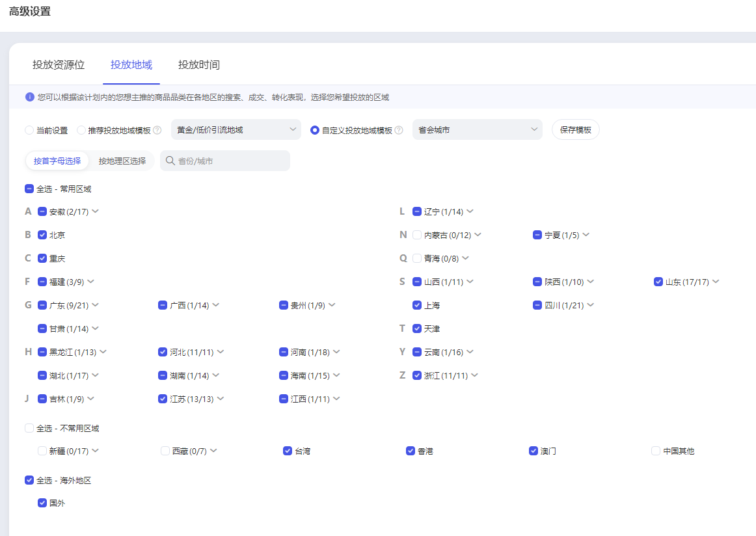The width and height of the screenshot is (756, 536).
Task: Click the search magnifier icon
Action: pos(170,161)
